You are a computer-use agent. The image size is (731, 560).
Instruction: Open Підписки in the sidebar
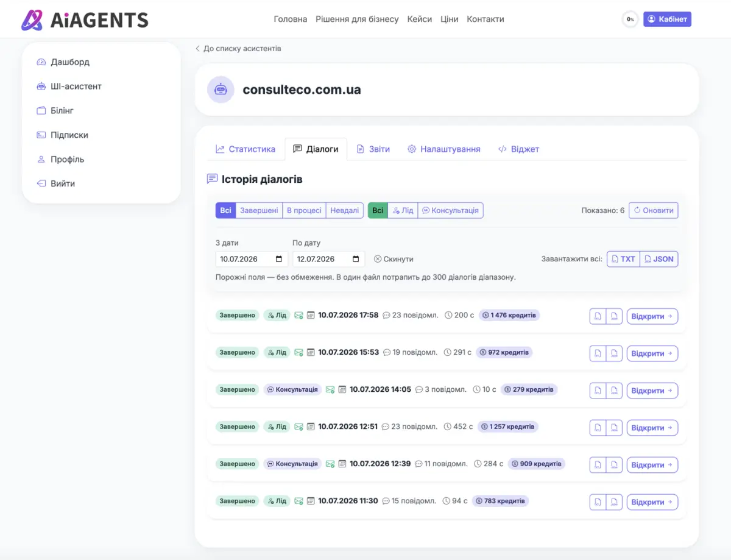(x=62, y=135)
